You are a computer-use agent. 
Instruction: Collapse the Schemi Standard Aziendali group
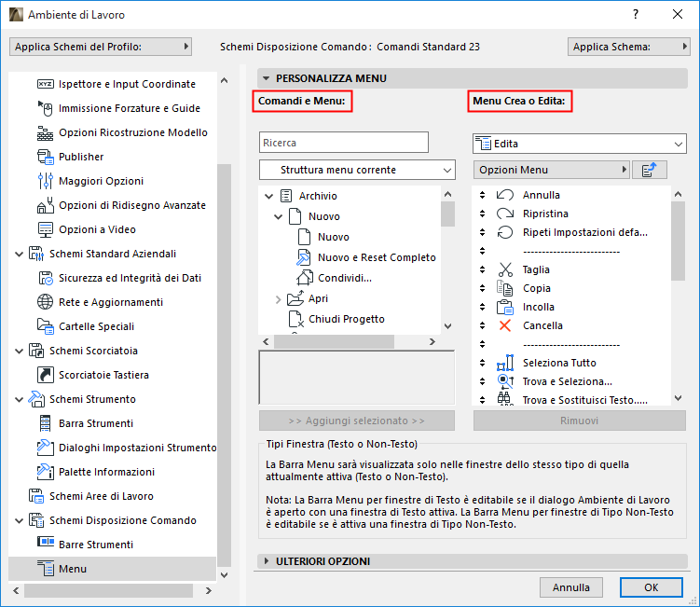(x=19, y=255)
